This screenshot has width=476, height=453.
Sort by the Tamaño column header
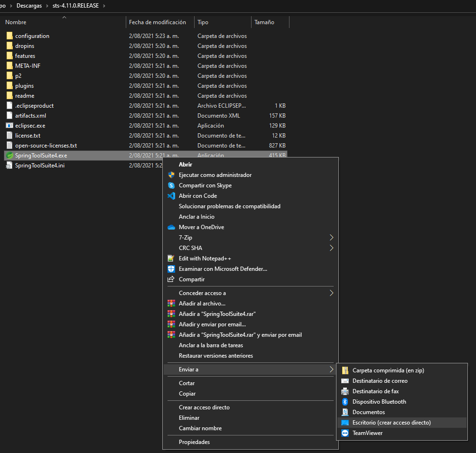click(264, 22)
